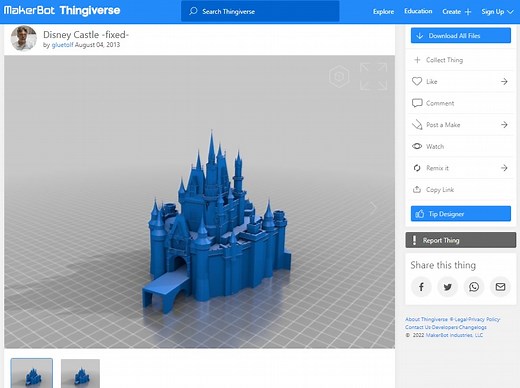Open the Sign Up menu item
The image size is (520, 388).
coord(492,12)
